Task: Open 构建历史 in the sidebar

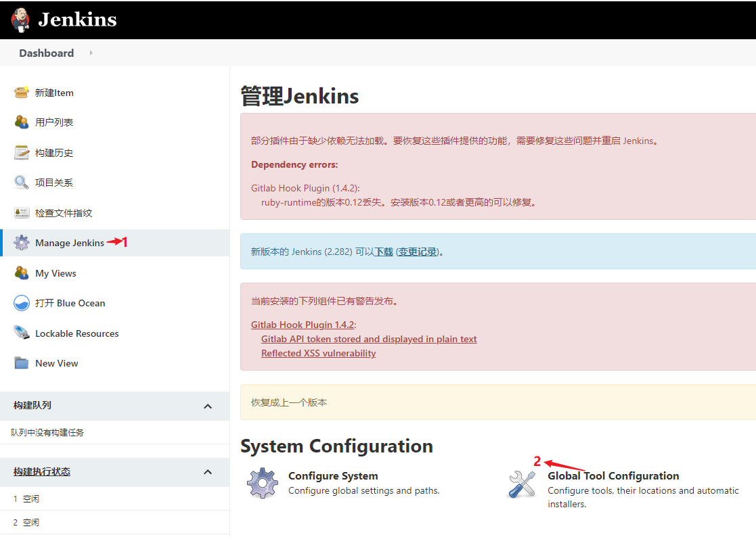Action: [x=54, y=153]
